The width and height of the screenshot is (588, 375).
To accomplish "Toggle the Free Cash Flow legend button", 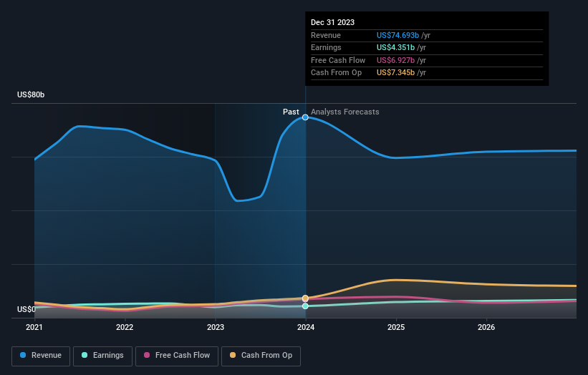I will point(177,356).
